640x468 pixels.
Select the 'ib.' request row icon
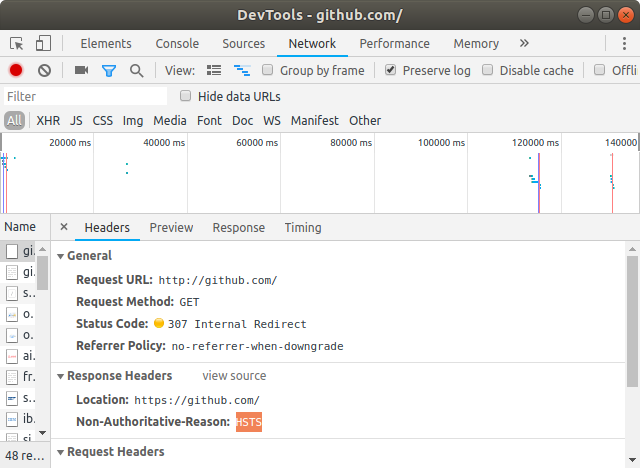pos(12,419)
